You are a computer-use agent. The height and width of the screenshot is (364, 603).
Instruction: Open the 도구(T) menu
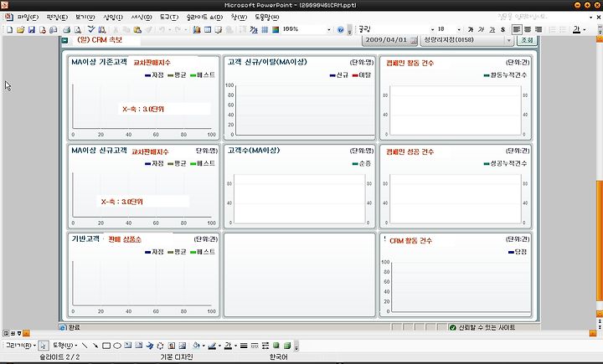click(169, 18)
